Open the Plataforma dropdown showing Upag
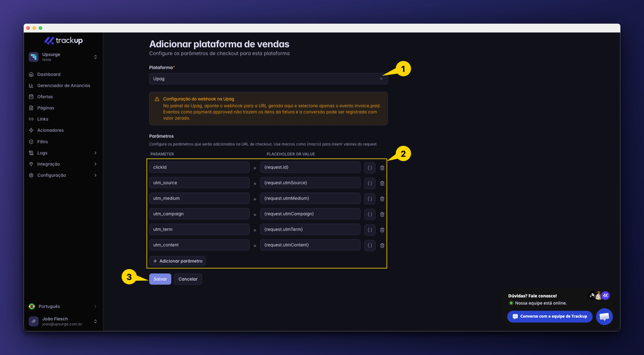The image size is (644, 355). 268,79
